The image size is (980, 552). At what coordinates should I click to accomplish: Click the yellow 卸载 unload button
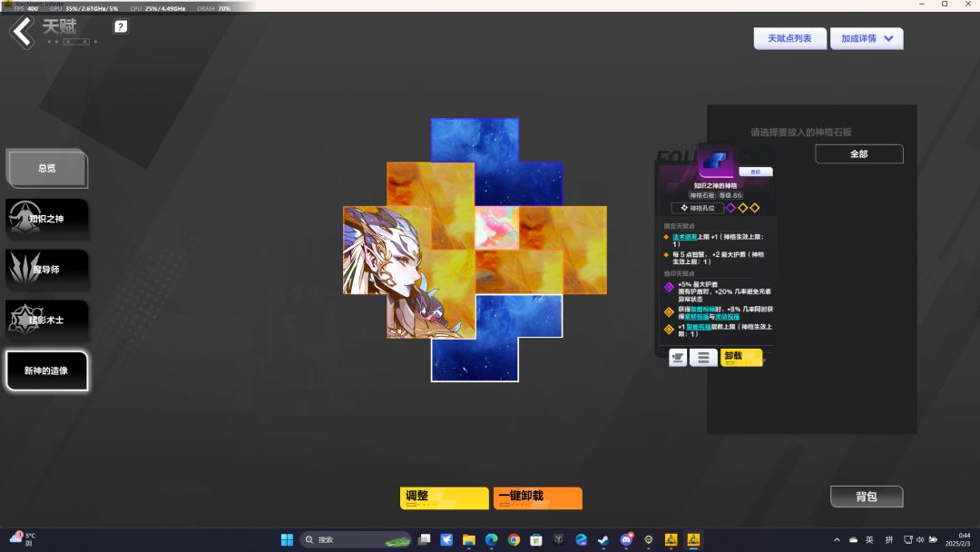pos(741,357)
